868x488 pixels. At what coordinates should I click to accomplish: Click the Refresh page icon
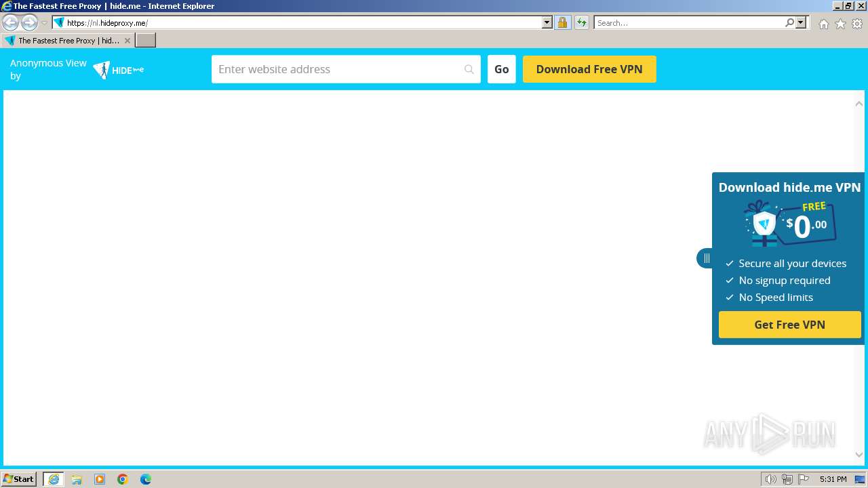(x=582, y=22)
